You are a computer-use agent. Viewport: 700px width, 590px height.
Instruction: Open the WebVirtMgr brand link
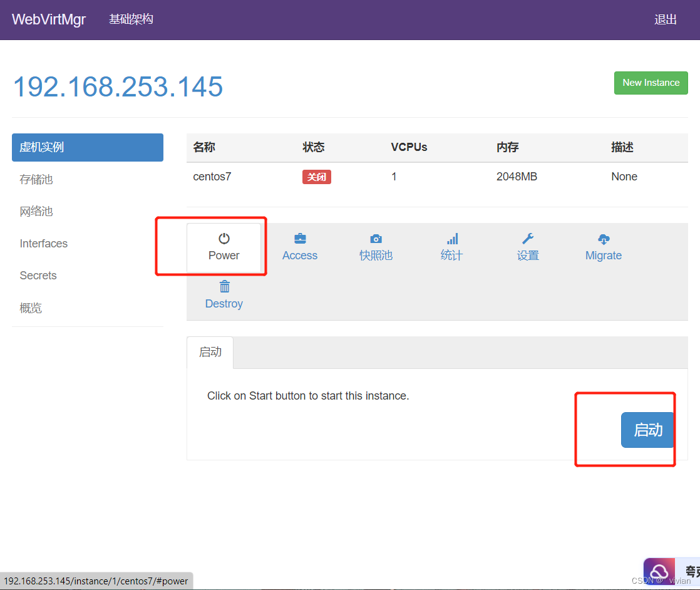tap(49, 19)
